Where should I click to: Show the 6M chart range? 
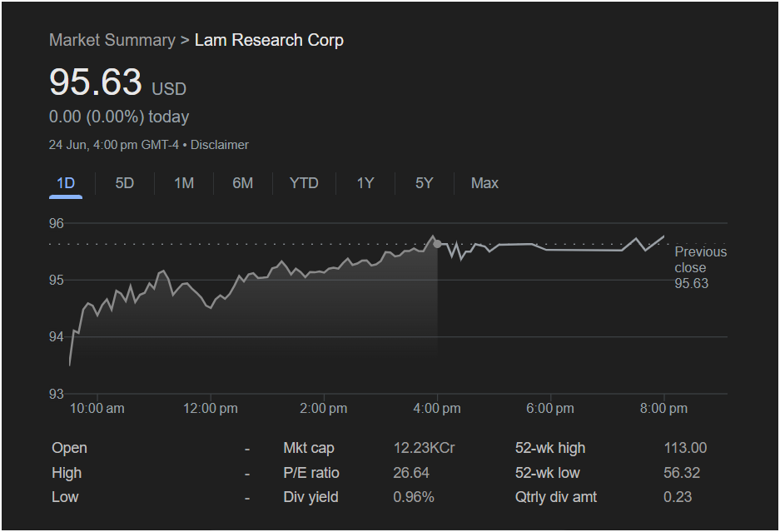(x=243, y=183)
